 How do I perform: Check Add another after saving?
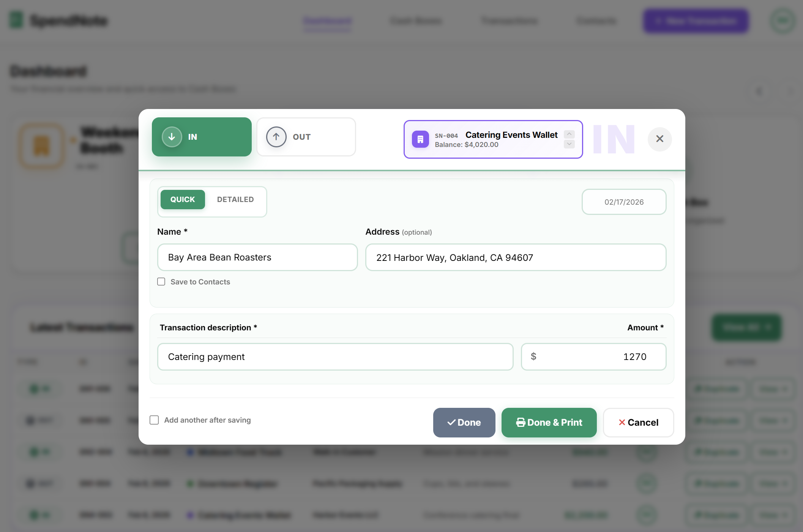pyautogui.click(x=154, y=420)
